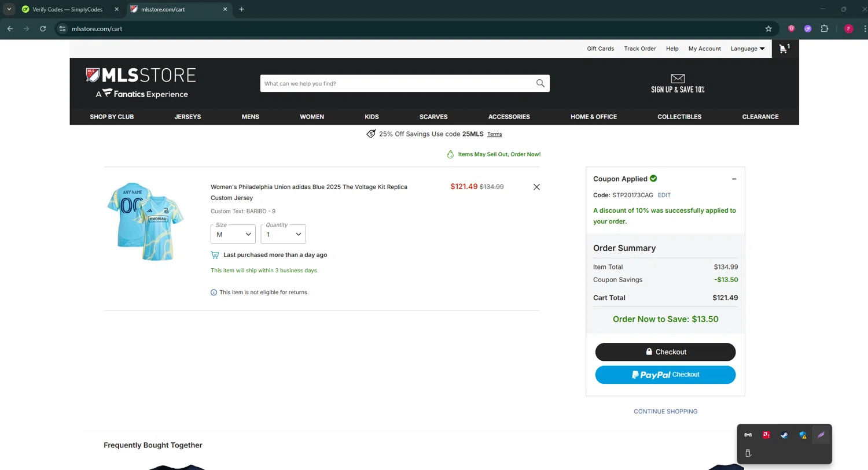
Task: Click the PayPal Checkout button
Action: 665,375
